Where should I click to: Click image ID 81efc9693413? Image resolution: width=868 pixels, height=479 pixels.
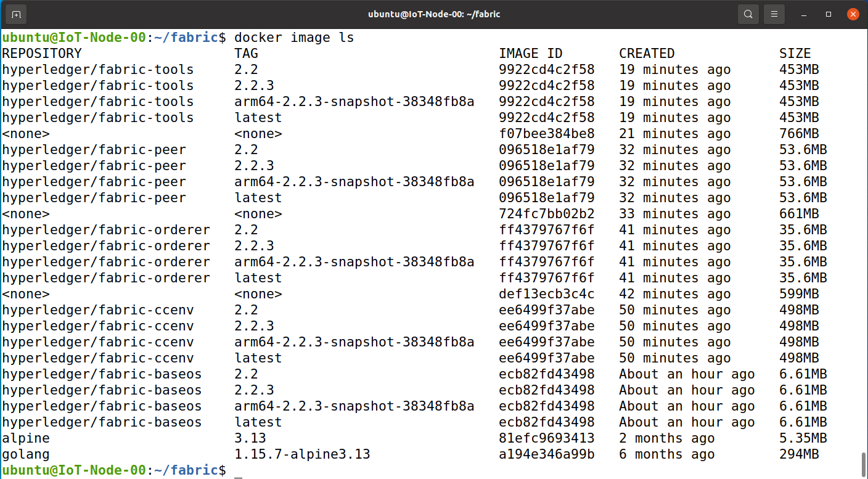(x=547, y=438)
